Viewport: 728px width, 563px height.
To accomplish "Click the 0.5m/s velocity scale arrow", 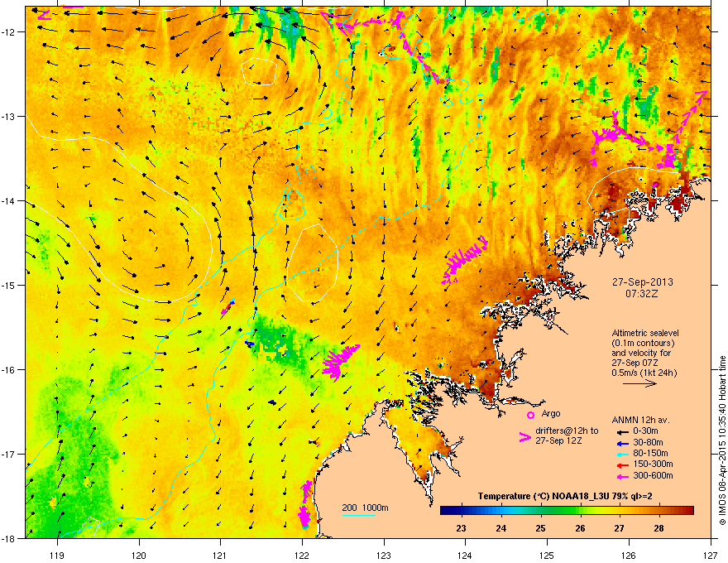I will (x=639, y=383).
